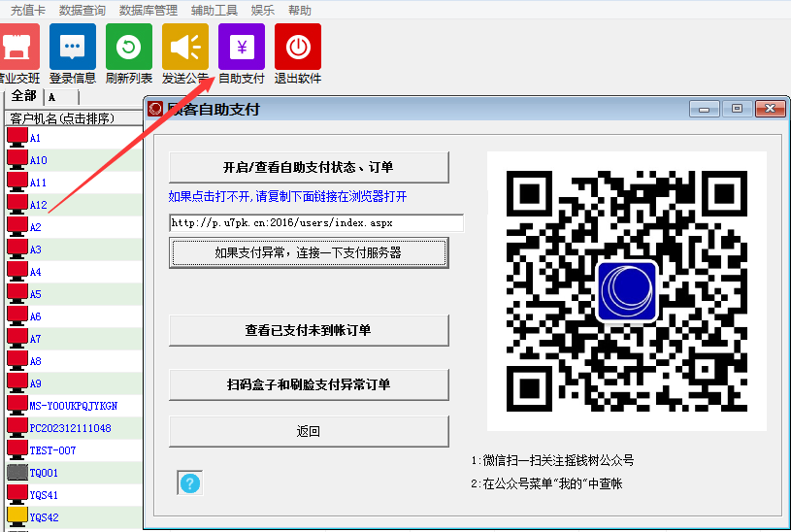Select the red computer icon for A9
The height and width of the screenshot is (532, 791).
[x=17, y=383]
